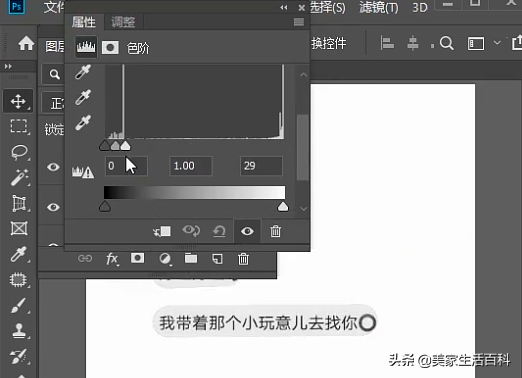The width and height of the screenshot is (522, 378).
Task: Select the Magic Wand tool
Action: [19, 177]
